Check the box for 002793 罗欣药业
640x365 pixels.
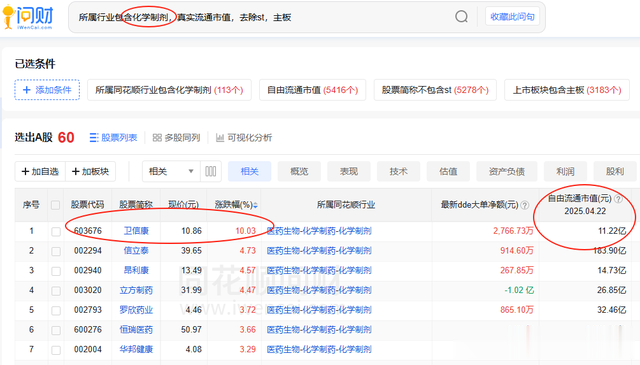pyautogui.click(x=56, y=310)
